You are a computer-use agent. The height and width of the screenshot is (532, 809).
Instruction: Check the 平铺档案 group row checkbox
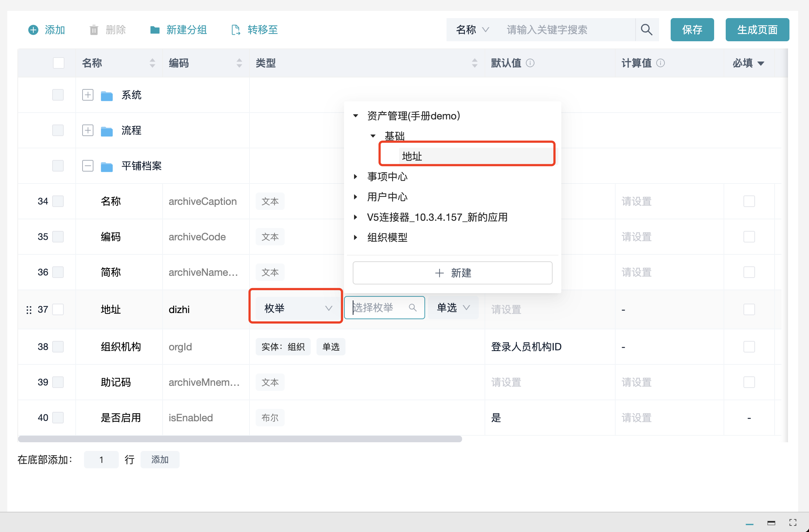58,166
